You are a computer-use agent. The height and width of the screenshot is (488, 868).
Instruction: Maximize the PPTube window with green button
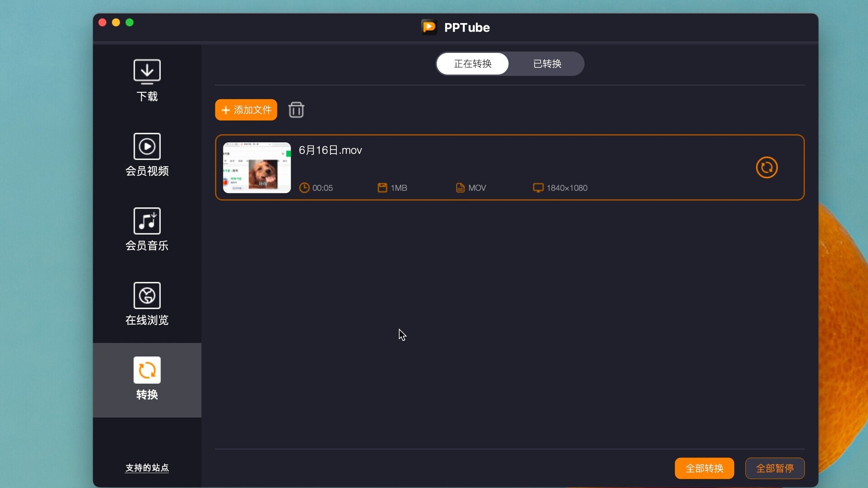pos(130,23)
